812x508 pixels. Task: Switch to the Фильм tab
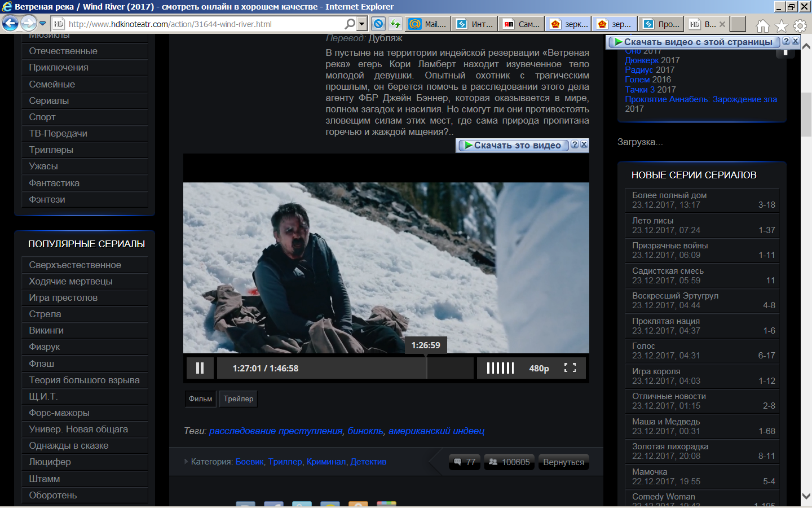click(200, 398)
